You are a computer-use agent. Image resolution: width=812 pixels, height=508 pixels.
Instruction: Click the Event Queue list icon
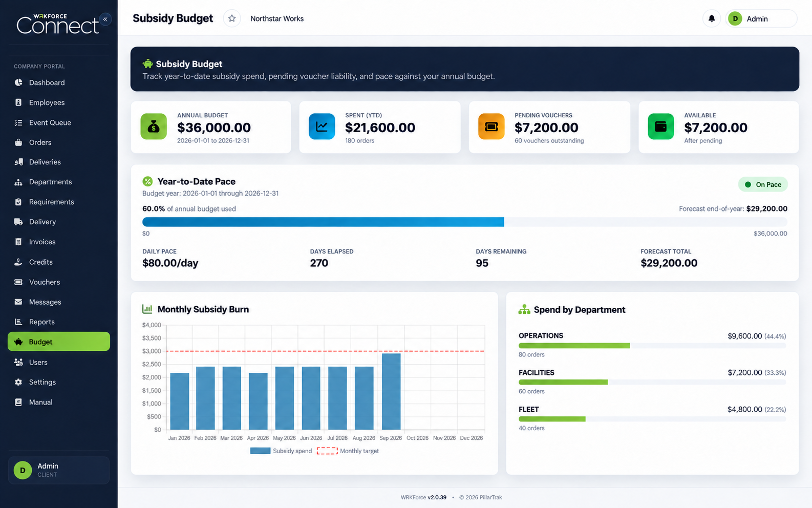point(18,122)
